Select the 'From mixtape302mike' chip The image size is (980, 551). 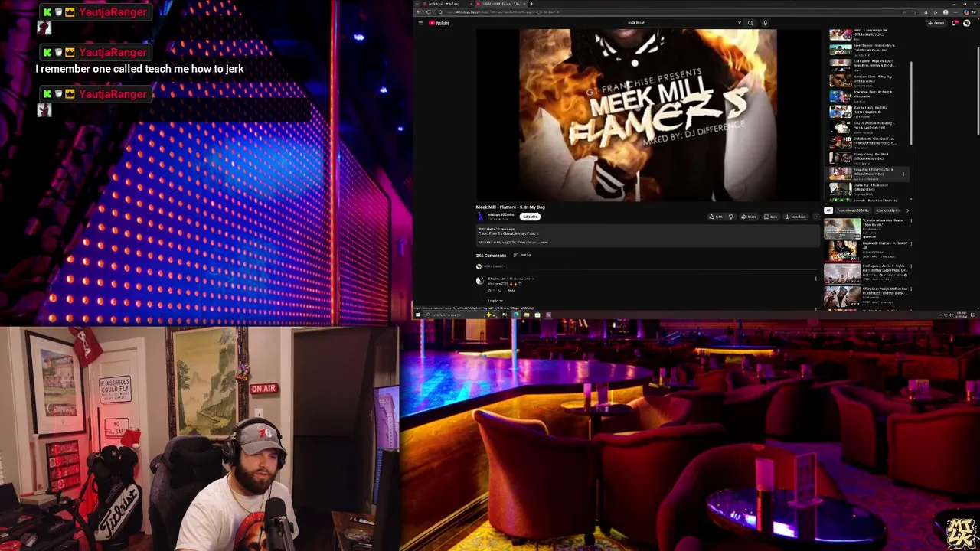pyautogui.click(x=853, y=210)
